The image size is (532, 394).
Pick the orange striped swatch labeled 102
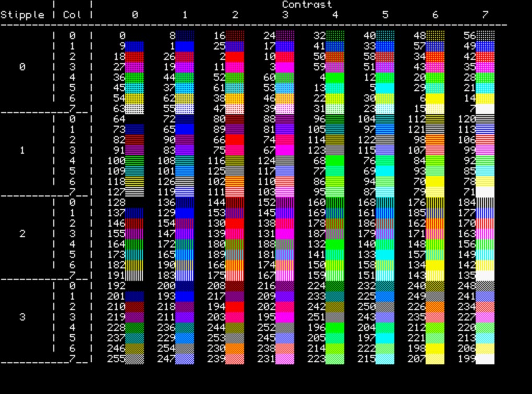(x=235, y=182)
